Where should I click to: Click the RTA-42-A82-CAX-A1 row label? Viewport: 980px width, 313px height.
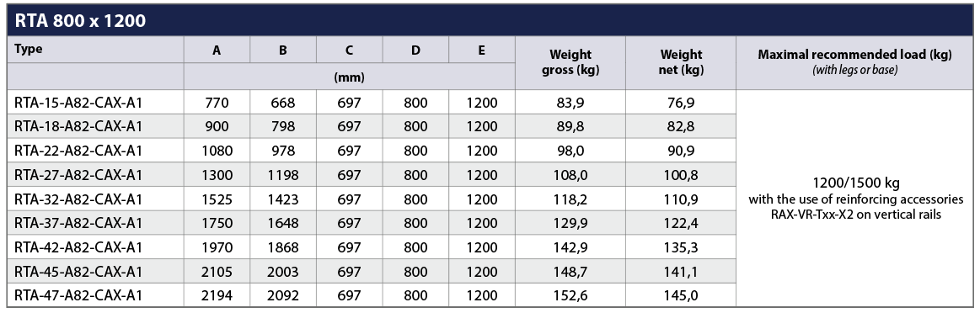78,247
